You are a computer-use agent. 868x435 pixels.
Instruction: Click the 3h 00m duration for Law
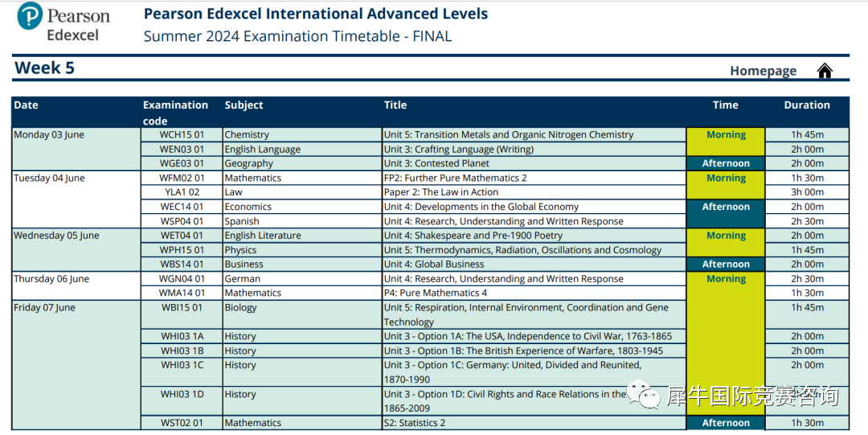807,192
